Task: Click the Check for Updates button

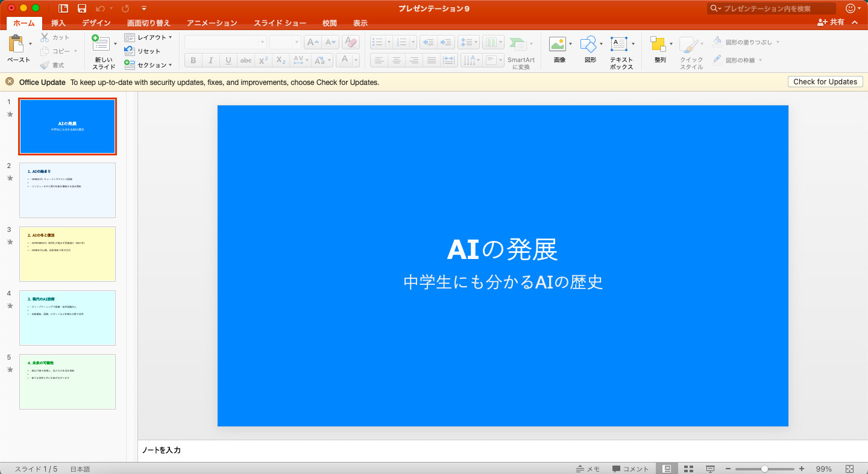Action: [825, 82]
